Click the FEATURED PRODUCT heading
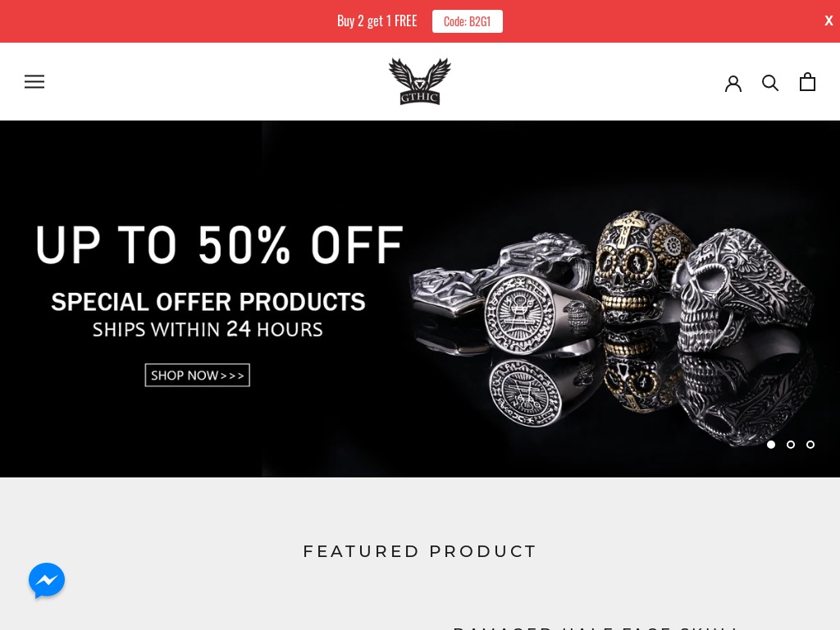Image resolution: width=840 pixels, height=630 pixels. point(420,551)
